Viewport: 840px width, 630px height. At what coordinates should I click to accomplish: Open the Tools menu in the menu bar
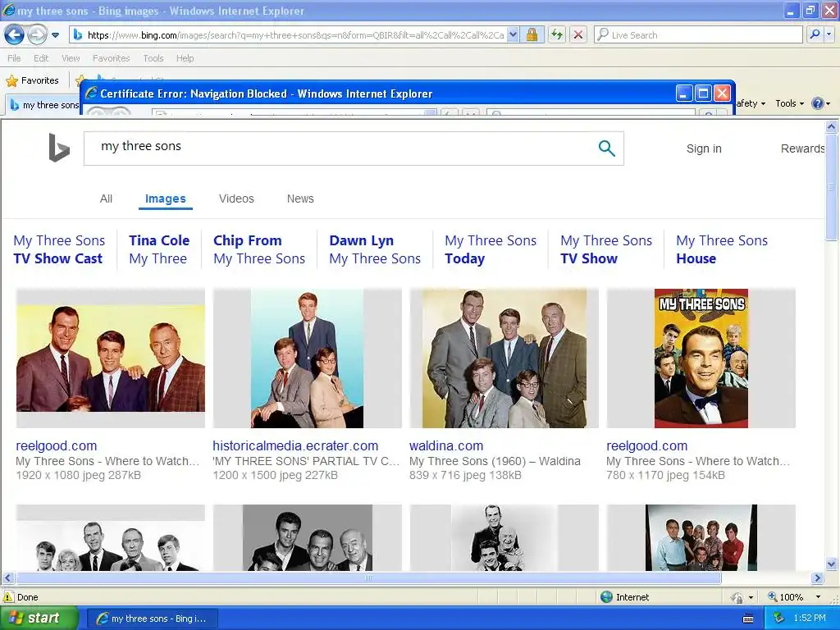point(153,58)
